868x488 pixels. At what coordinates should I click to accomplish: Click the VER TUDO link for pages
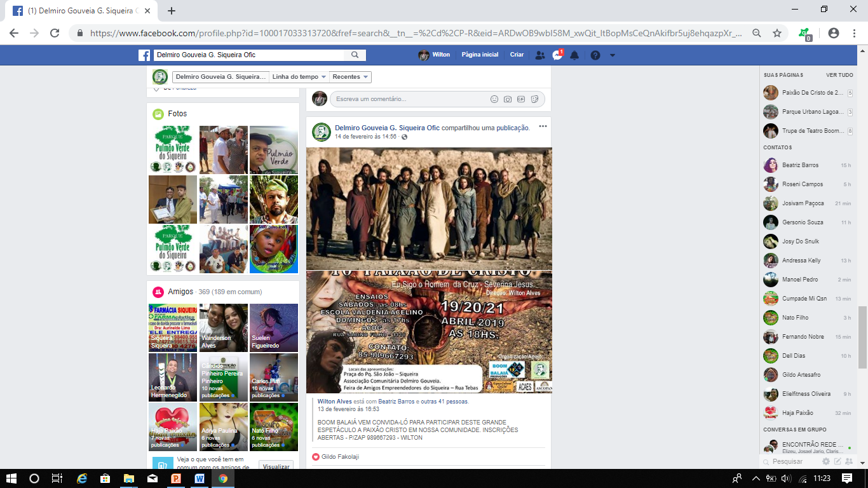point(839,75)
